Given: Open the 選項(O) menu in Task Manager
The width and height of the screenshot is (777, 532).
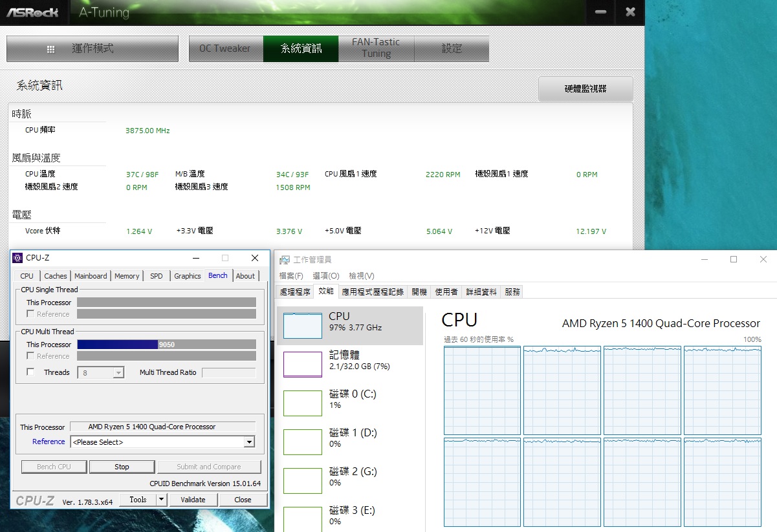Looking at the screenshot, I should pyautogui.click(x=325, y=276).
